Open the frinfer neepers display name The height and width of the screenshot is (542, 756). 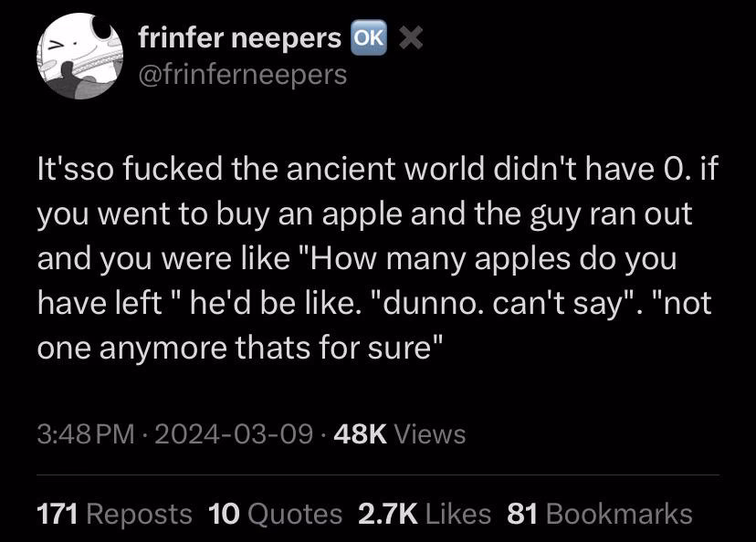239,38
